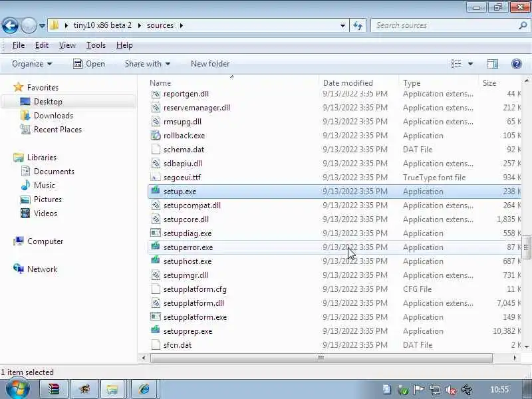The height and width of the screenshot is (399, 532).
Task: Open Recent Places in navigation pane
Action: coord(58,130)
